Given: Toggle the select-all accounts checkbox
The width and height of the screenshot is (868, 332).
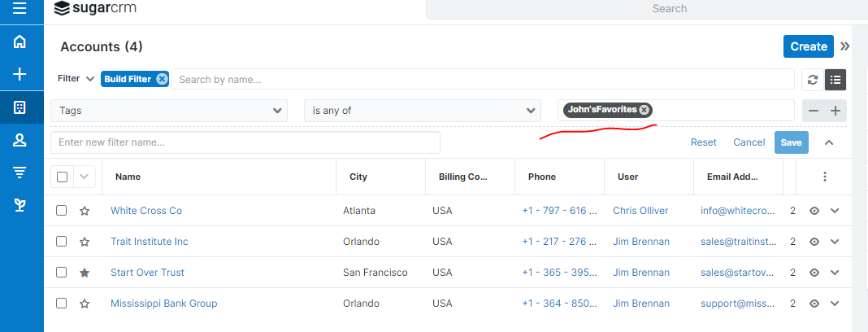Looking at the screenshot, I should tap(63, 177).
